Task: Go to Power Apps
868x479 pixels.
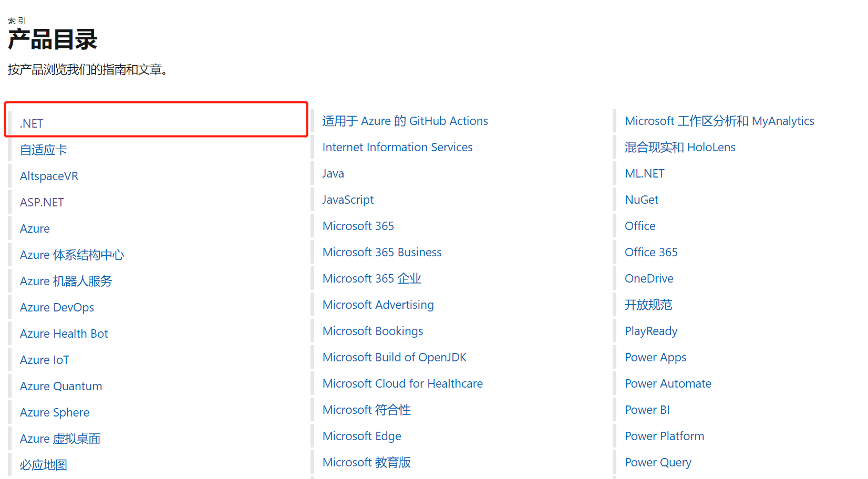Action: click(655, 357)
